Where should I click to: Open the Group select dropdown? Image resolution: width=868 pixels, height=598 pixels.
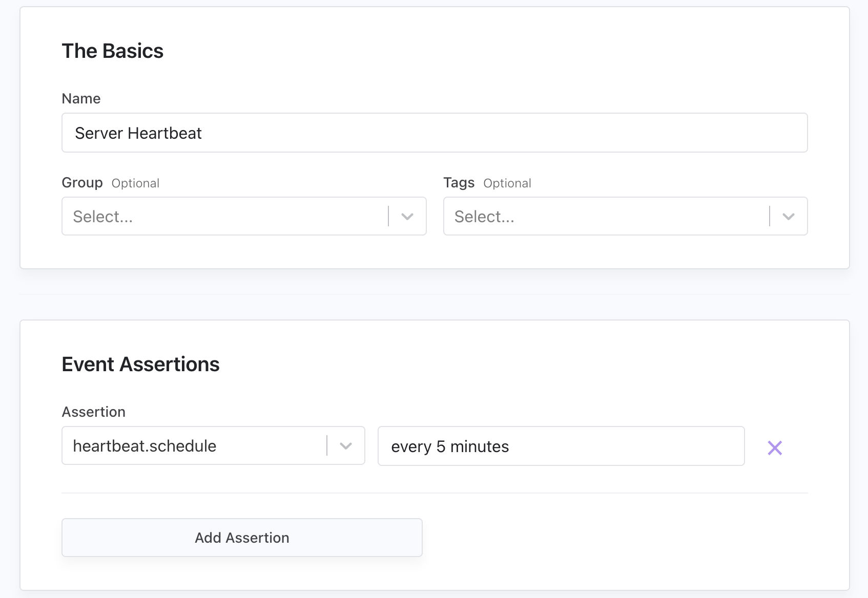[x=244, y=216]
